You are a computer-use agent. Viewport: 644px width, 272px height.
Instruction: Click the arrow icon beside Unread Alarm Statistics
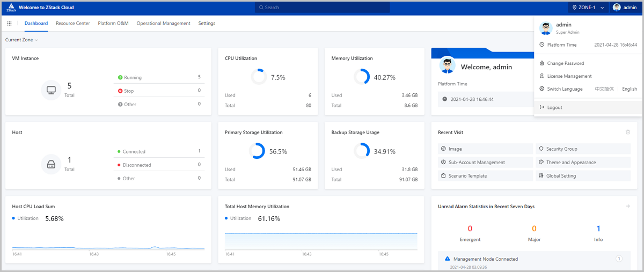[628, 206]
